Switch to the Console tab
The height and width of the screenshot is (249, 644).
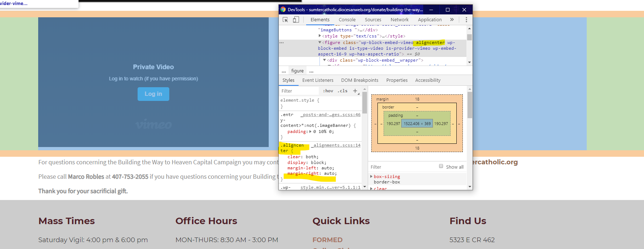click(x=347, y=20)
